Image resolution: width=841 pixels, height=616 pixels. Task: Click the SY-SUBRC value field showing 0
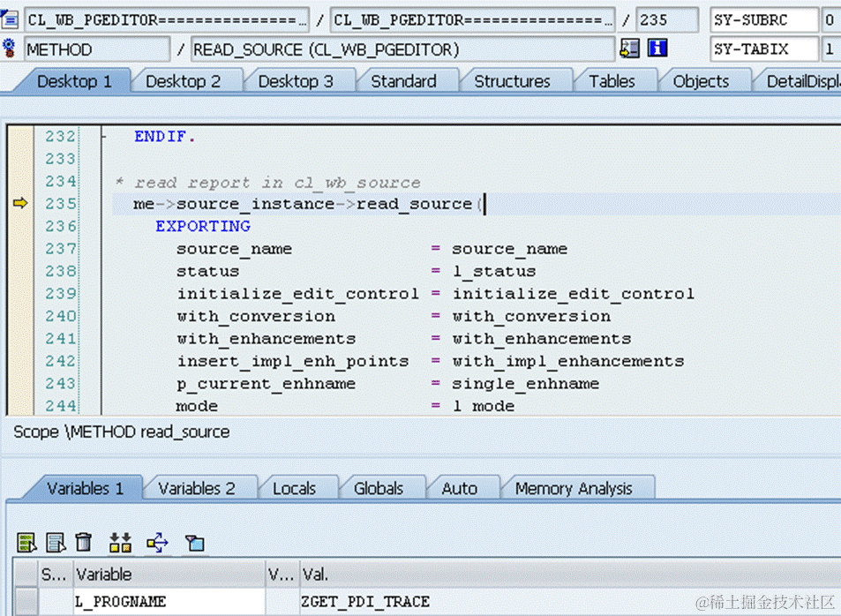coord(830,19)
